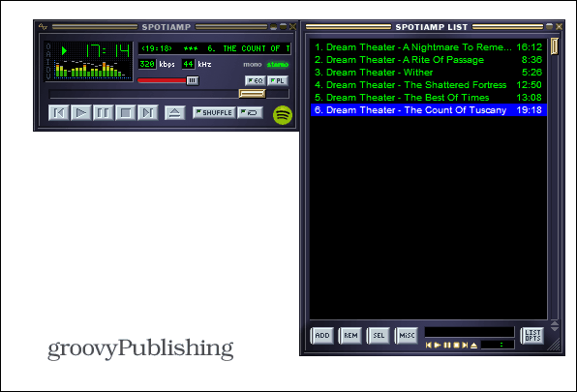Toggle the Shuffle button
The image size is (577, 392).
[214, 112]
